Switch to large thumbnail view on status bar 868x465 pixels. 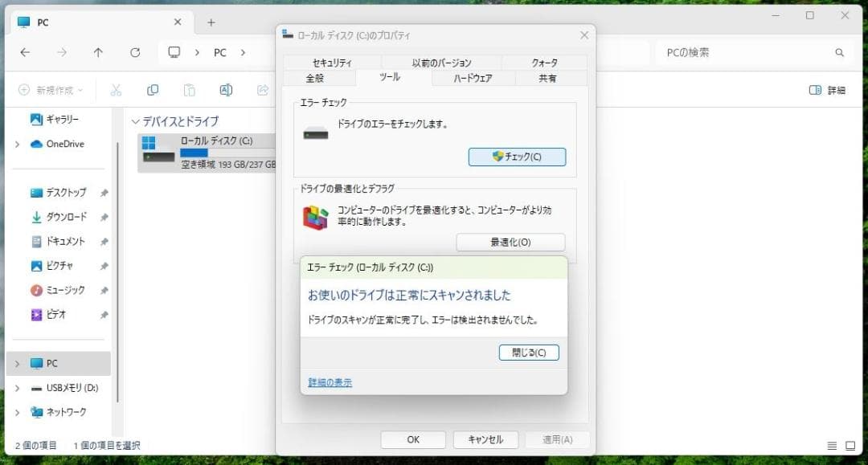pos(850,445)
